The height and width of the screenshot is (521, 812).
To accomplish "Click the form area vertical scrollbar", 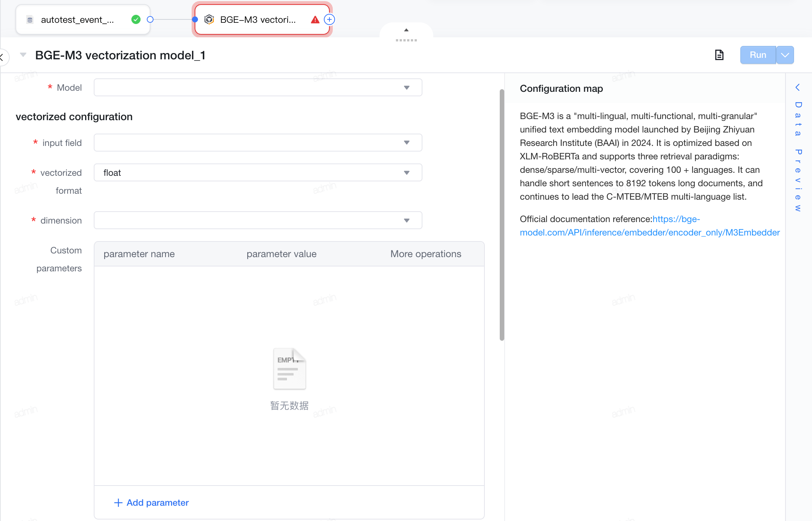I will pyautogui.click(x=502, y=215).
